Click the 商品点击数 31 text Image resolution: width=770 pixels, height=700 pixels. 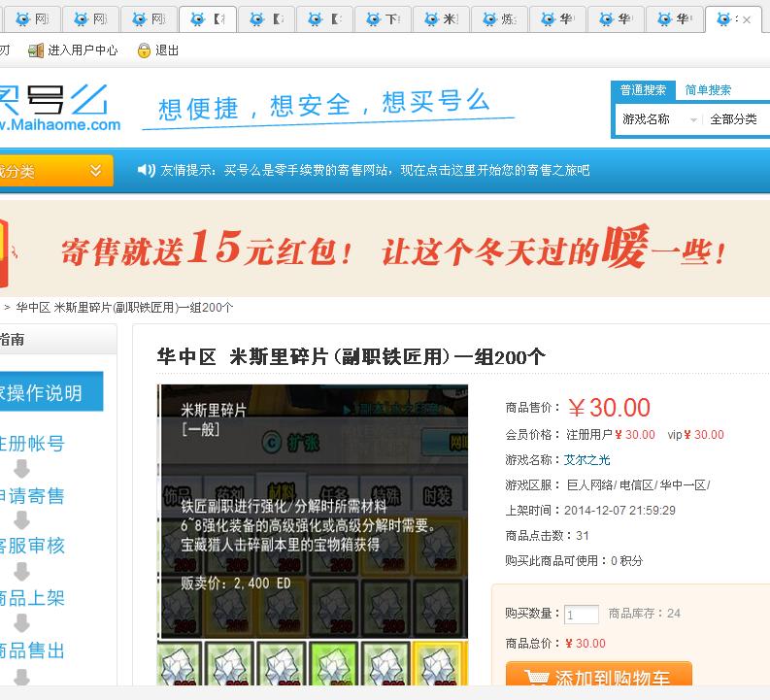547,536
